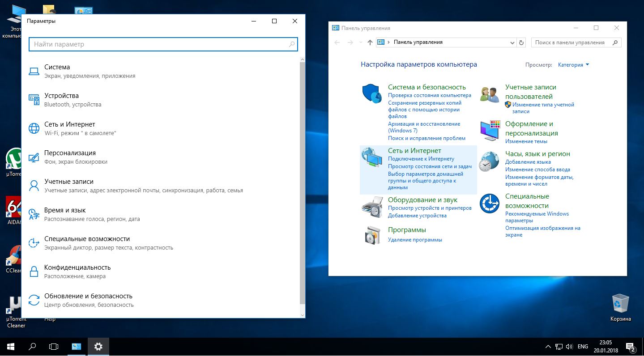Screen dimensions: 644x356
Task: Click the Найти параметр search field
Action: [159, 44]
